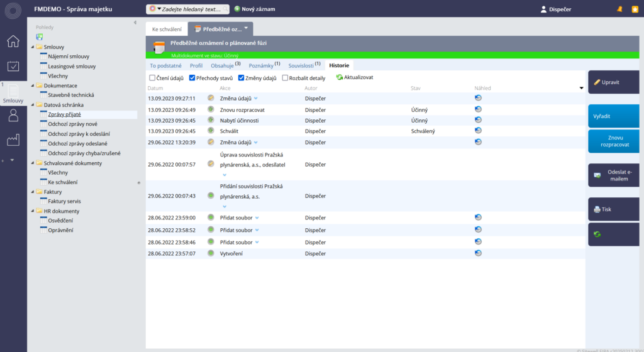Open preview icon for Schválit row
This screenshot has height=352, width=644.
pos(478,131)
